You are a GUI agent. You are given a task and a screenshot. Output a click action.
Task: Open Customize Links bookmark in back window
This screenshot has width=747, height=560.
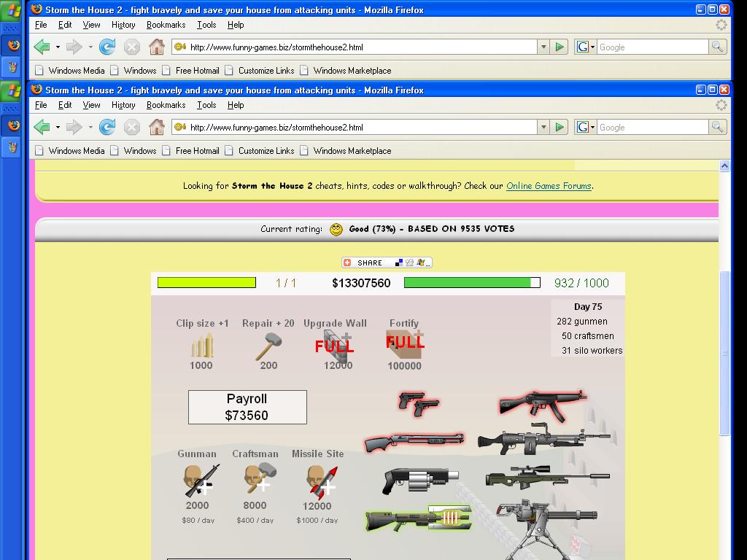pyautogui.click(x=260, y=71)
